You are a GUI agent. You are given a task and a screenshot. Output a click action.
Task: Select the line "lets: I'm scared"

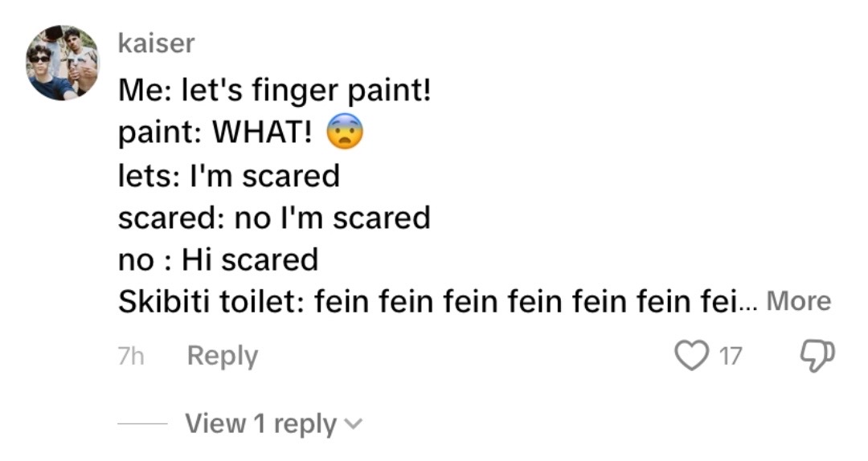[228, 176]
